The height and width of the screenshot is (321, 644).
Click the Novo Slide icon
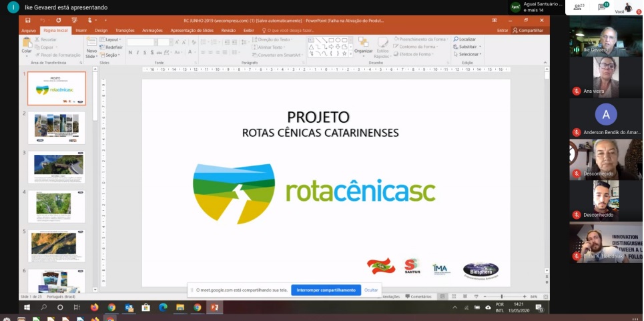91,42
